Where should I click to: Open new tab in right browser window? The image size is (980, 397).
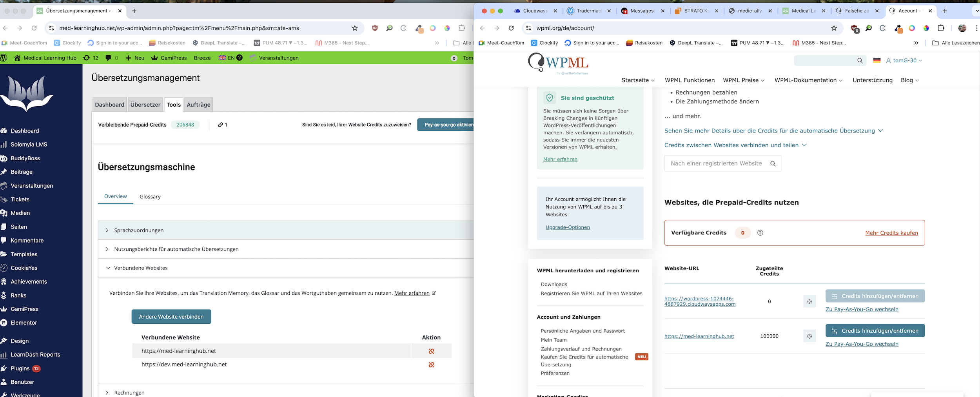point(945,11)
